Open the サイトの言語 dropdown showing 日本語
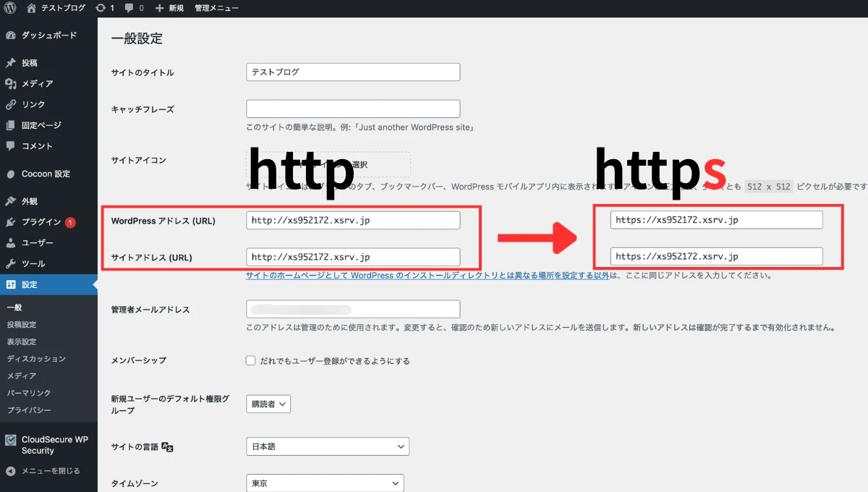This screenshot has width=868, height=492. click(328, 446)
